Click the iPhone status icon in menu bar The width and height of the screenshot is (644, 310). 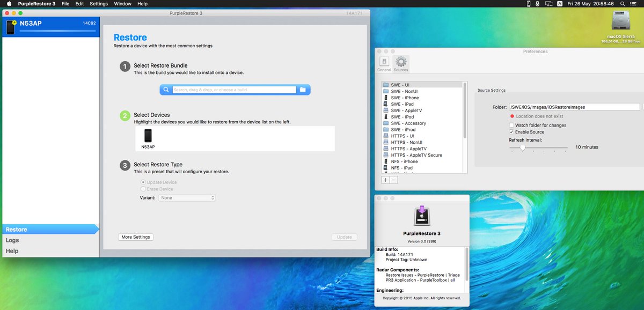(x=529, y=4)
